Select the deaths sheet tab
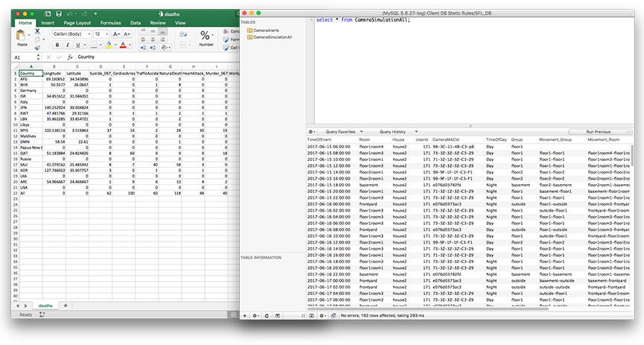 (45, 306)
